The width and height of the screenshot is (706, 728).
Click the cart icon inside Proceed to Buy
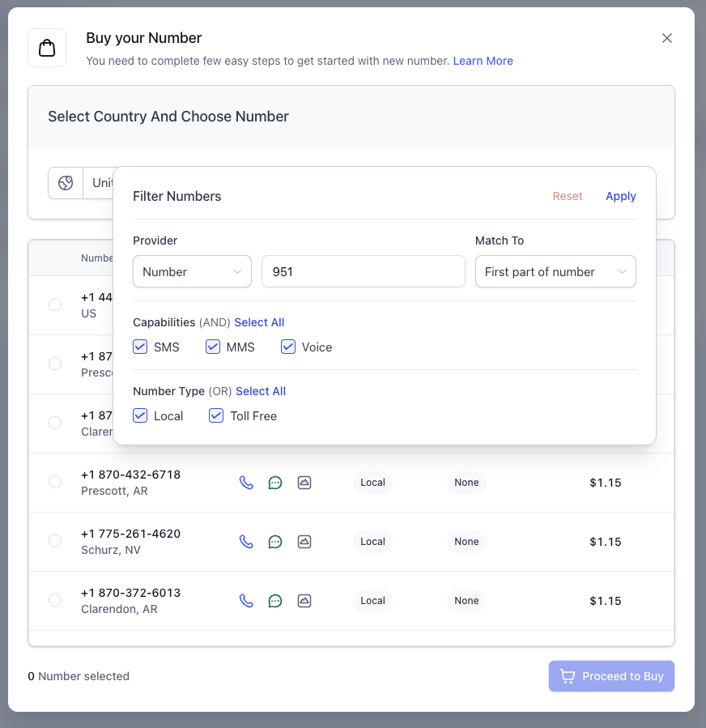567,675
